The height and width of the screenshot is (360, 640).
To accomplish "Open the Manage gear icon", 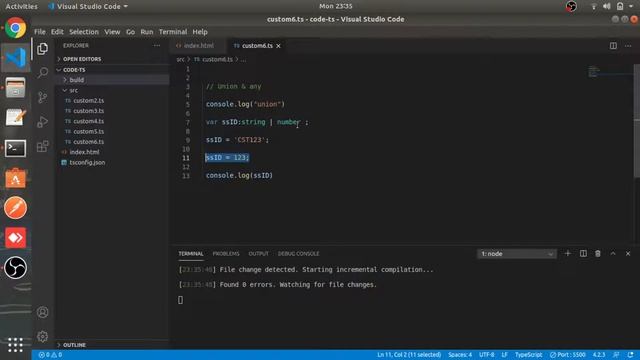I will [x=42, y=336].
